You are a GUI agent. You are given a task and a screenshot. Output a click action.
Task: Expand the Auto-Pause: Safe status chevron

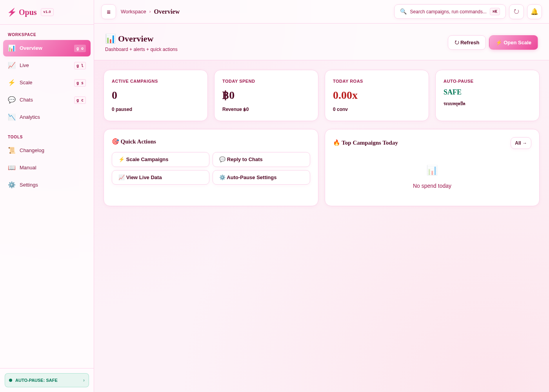pyautogui.click(x=84, y=380)
